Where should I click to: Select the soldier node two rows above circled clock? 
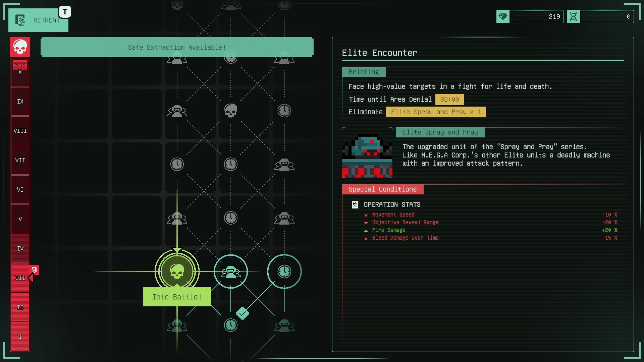[284, 165]
